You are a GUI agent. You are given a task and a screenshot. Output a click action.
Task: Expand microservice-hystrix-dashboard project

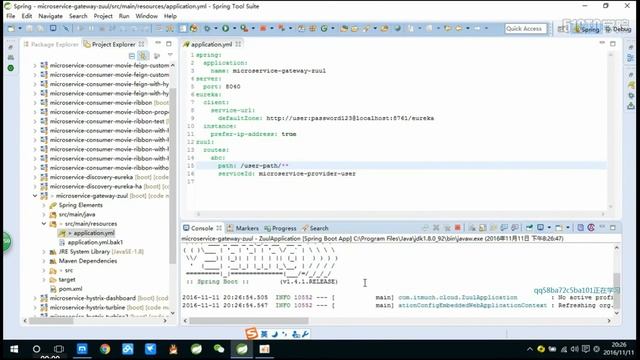point(35,298)
